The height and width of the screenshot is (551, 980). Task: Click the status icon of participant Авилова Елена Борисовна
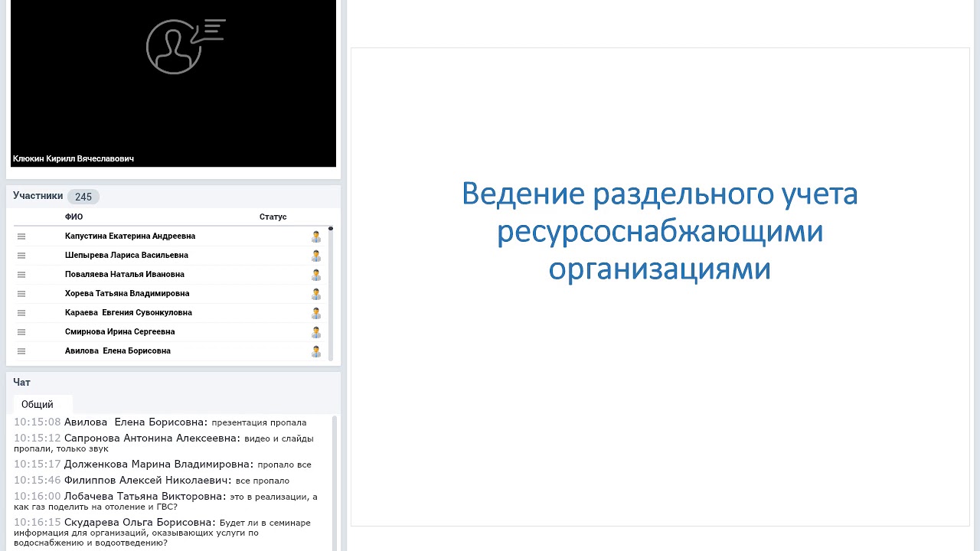315,351
